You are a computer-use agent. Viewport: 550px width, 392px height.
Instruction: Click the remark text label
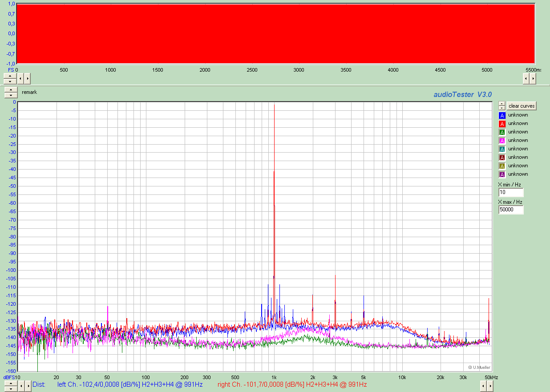(x=29, y=92)
